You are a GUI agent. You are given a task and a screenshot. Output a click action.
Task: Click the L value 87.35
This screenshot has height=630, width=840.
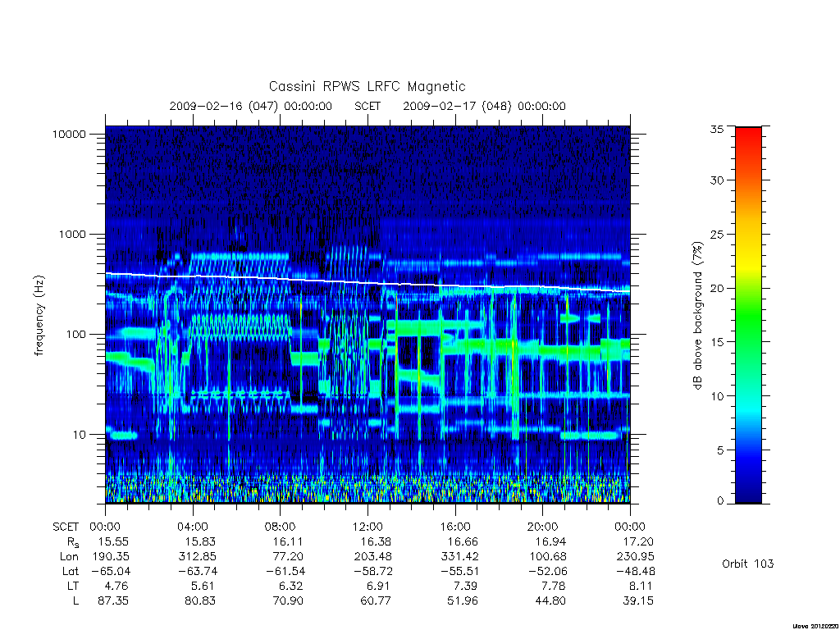tap(113, 600)
